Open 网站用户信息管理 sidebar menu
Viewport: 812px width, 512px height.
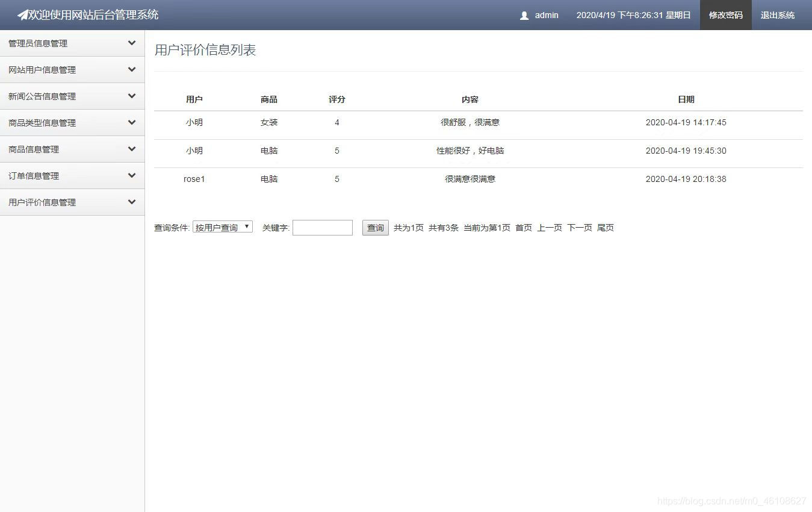(x=72, y=70)
